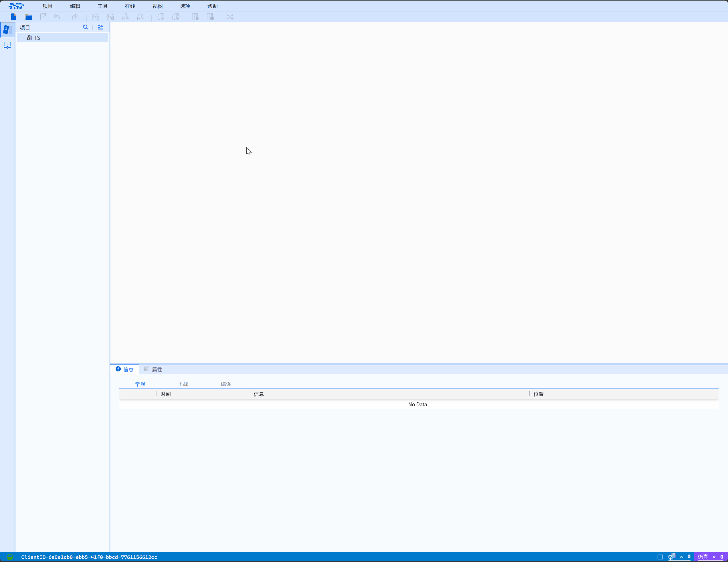Click the 仿真 simulation status indicator

(703, 557)
